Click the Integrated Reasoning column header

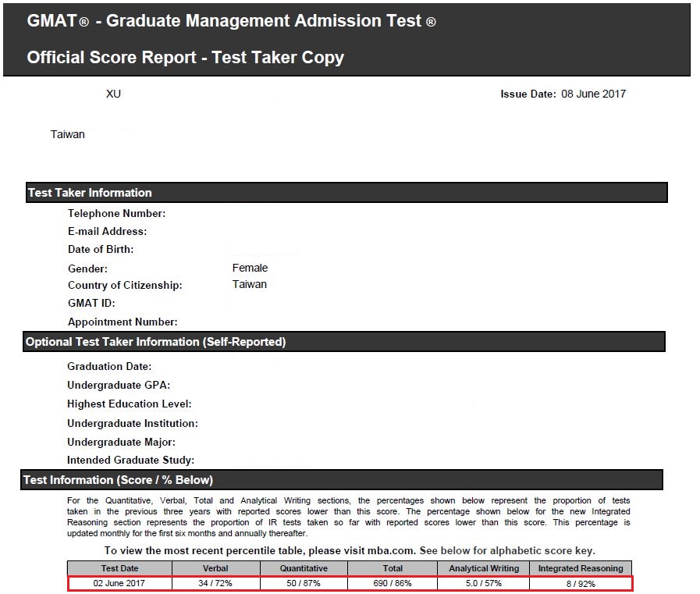pyautogui.click(x=581, y=568)
